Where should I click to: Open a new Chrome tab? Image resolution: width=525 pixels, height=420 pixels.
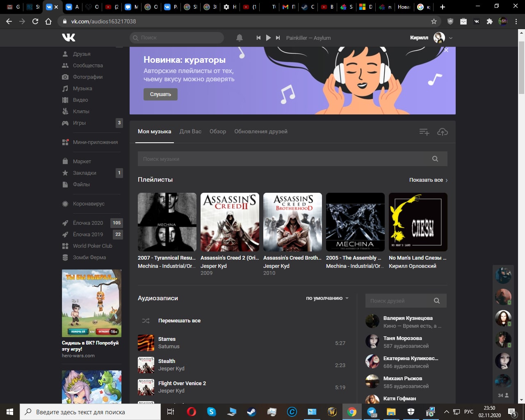pos(442,7)
